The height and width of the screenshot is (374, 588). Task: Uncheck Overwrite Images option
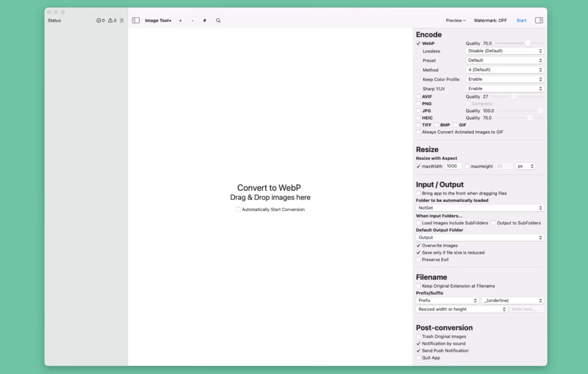418,246
